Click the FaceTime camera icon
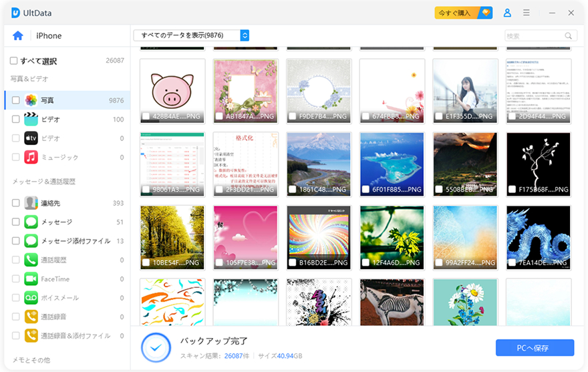The image size is (588, 372). click(x=31, y=278)
